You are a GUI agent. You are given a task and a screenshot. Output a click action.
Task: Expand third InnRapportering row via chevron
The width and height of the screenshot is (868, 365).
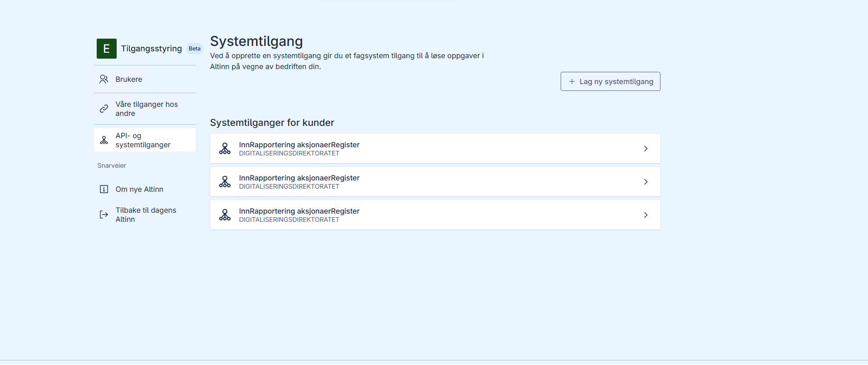coord(646,215)
